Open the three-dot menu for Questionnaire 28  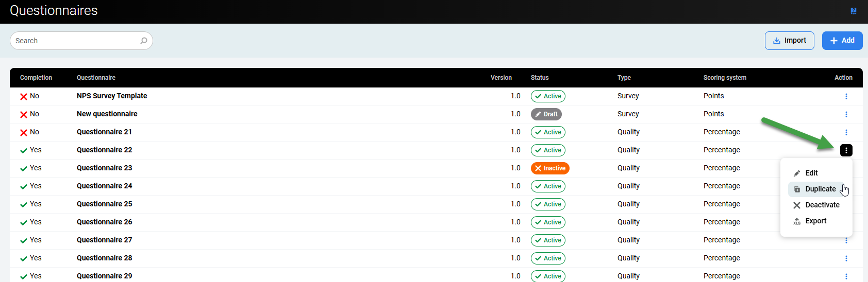click(x=846, y=258)
